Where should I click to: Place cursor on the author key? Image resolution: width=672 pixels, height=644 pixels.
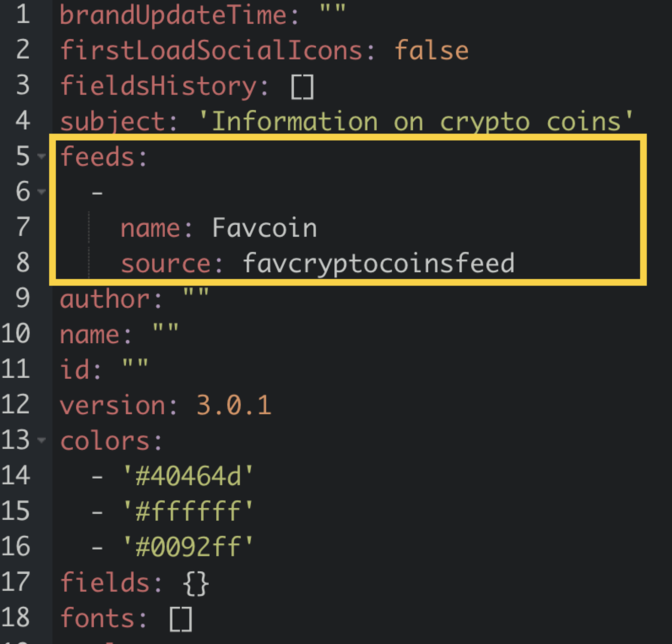coord(104,300)
